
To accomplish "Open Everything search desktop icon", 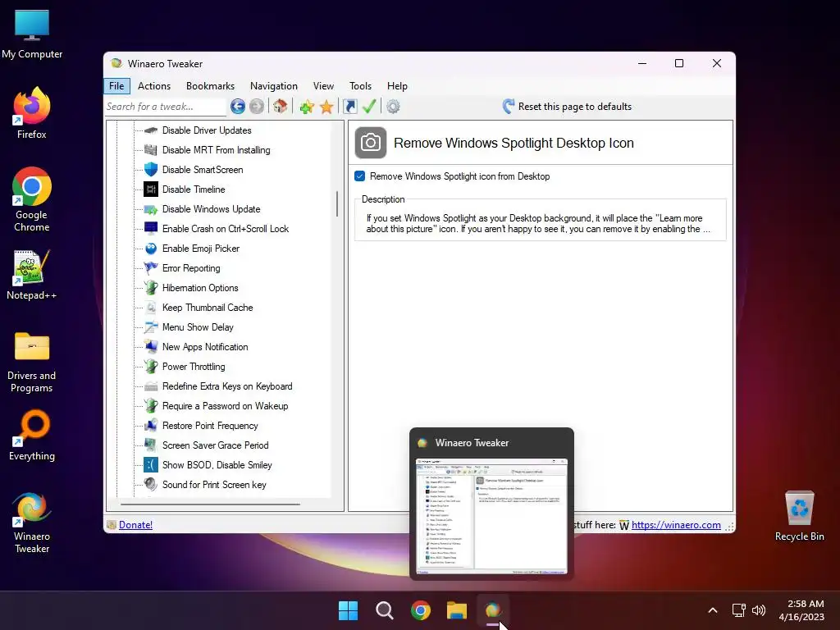I will pyautogui.click(x=32, y=435).
